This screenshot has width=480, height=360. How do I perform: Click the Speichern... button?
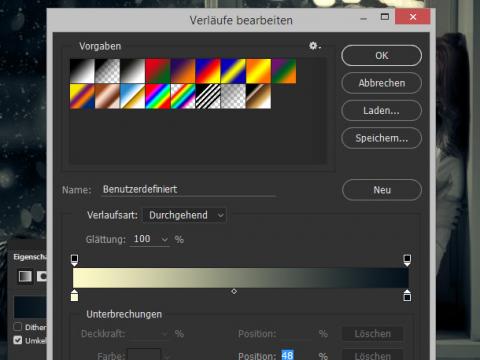coord(382,138)
